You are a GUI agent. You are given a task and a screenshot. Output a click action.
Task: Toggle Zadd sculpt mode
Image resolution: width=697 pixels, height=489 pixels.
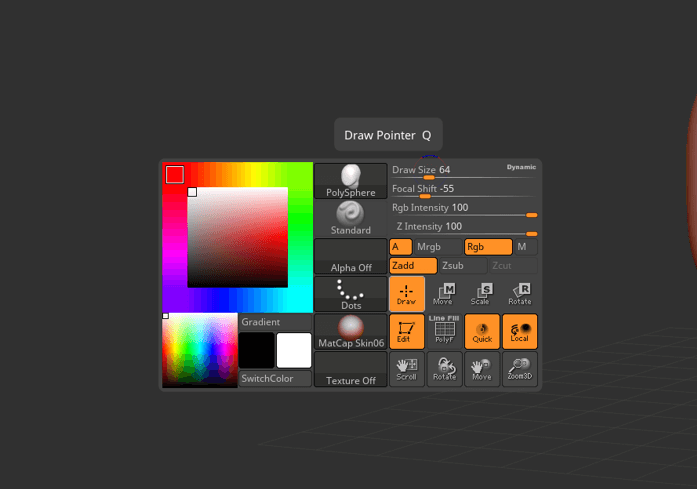coord(413,266)
